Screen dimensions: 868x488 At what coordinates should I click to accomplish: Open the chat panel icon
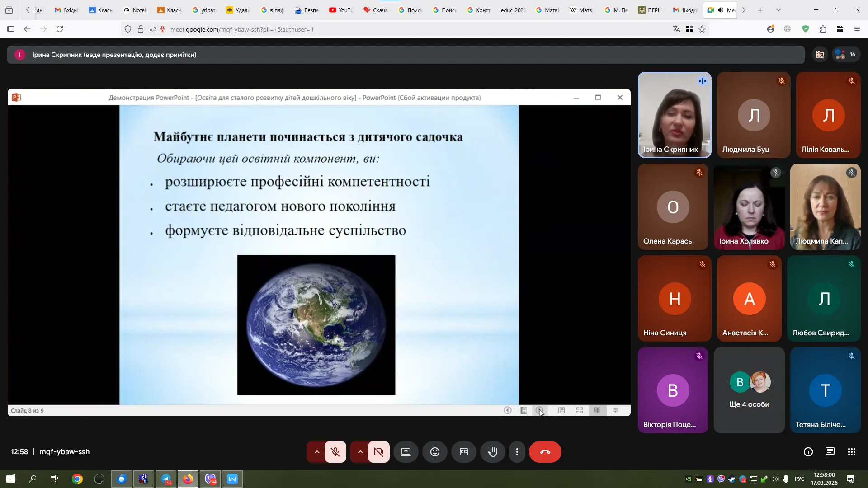pos(830,452)
